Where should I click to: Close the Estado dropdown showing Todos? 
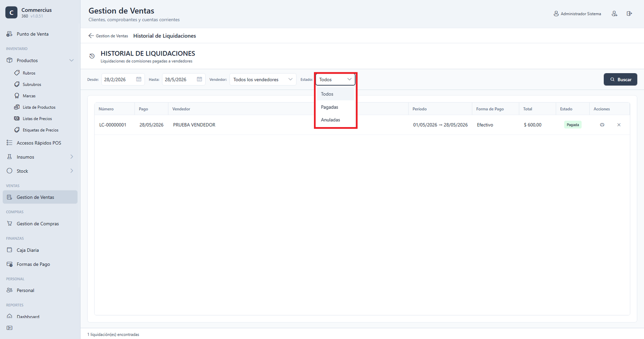[335, 80]
